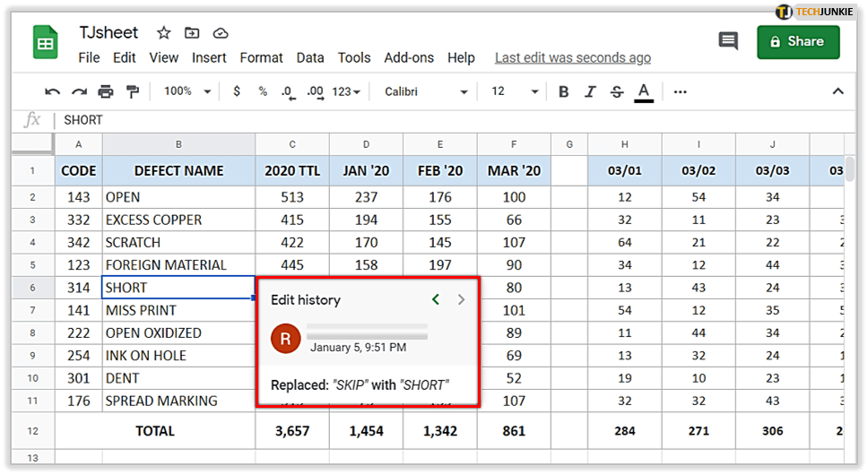Screen dimensions: 868x475
Task: Click the move to folder icon
Action: coord(192,33)
